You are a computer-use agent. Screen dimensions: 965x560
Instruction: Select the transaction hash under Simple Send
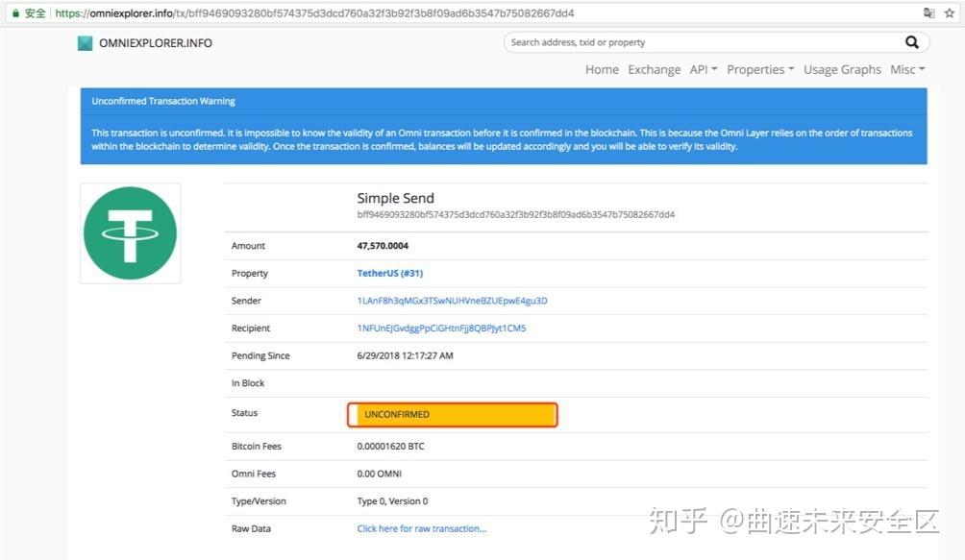(516, 214)
